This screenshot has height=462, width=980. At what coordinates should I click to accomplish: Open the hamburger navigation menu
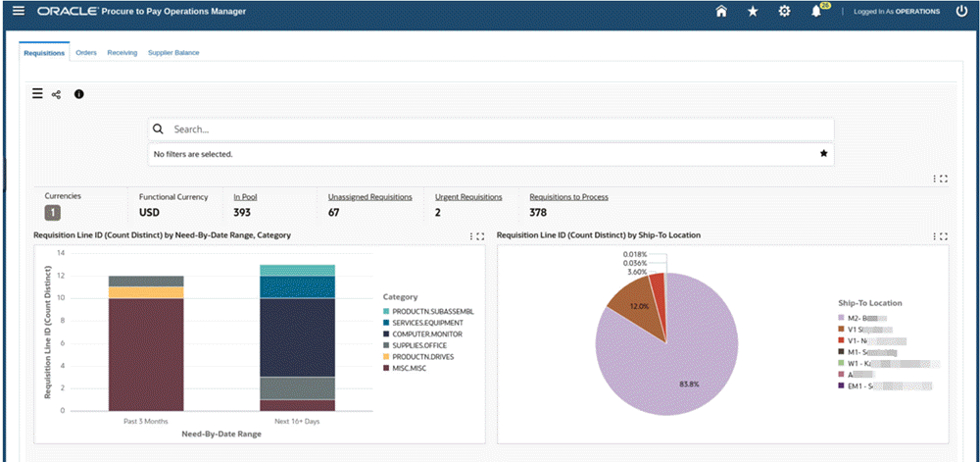pos(19,11)
